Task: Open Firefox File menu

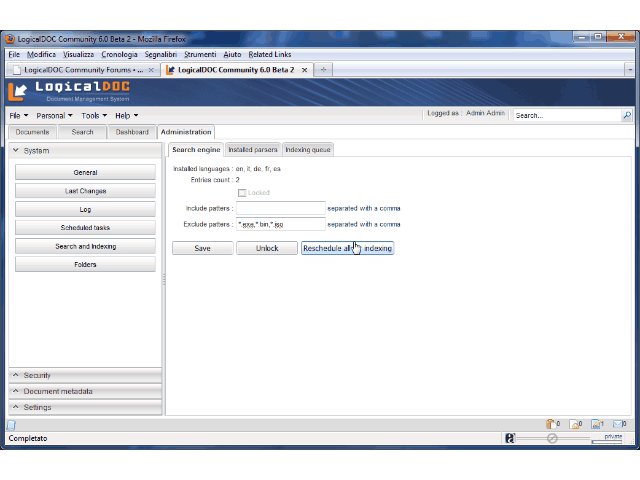Action: (14, 54)
